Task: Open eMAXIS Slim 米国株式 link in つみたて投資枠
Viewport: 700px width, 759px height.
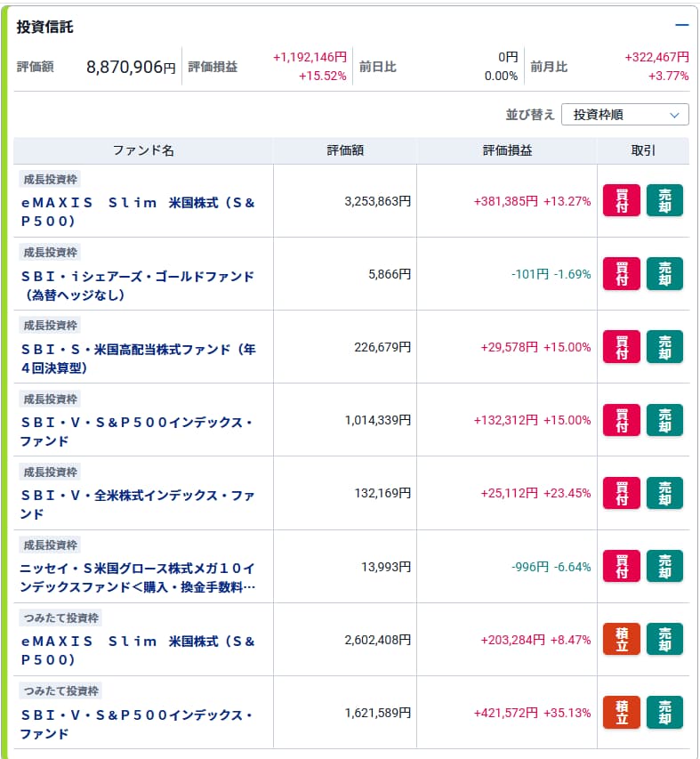Action: (138, 650)
